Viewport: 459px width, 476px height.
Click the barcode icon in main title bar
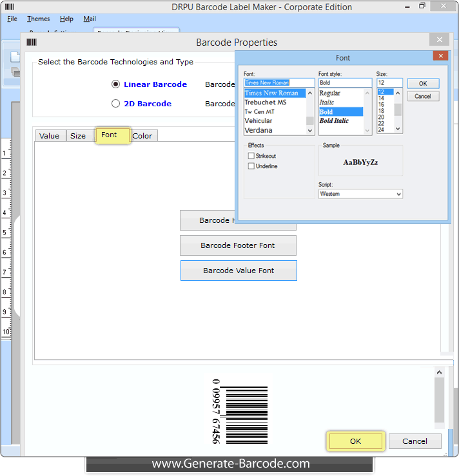coord(10,7)
